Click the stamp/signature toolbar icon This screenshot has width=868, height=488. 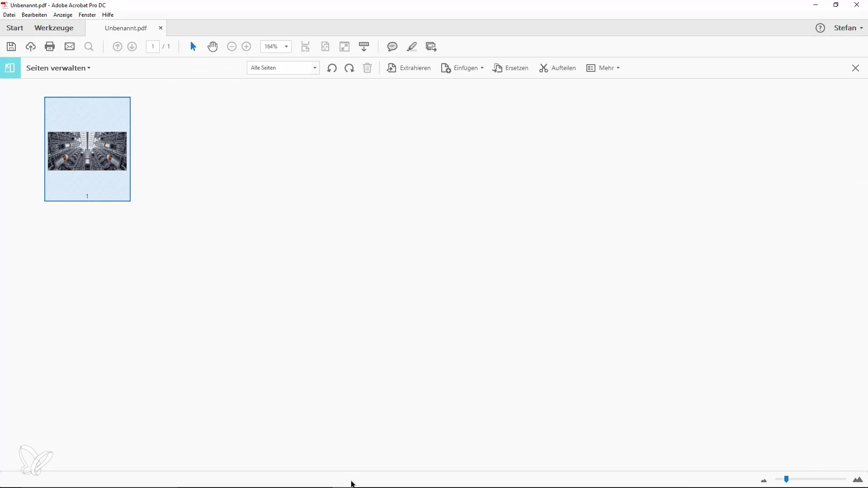431,47
